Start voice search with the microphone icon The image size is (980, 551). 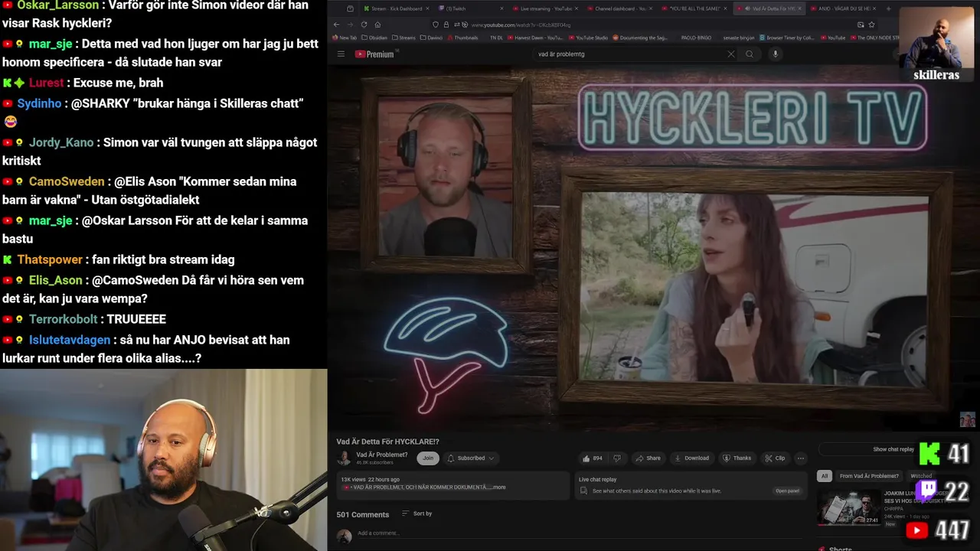pos(775,54)
